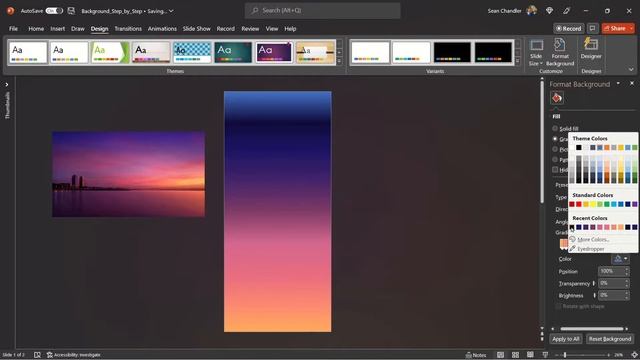Screen dimensions: 640x360
Task: Open the file name dropdown in title bar
Action: click(x=171, y=11)
